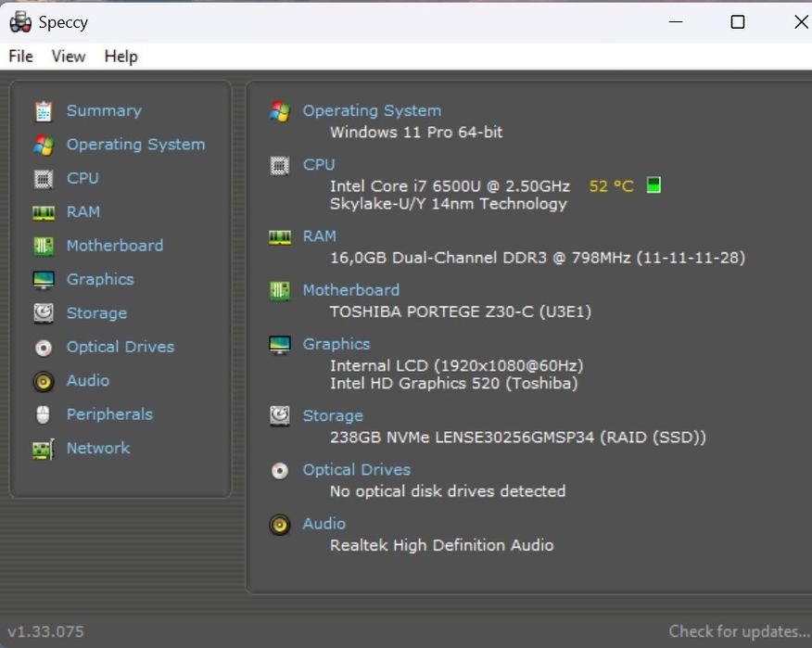Screen dimensions: 812x648
Task: Click Optical Drives heading in summary panel
Action: click(x=357, y=469)
